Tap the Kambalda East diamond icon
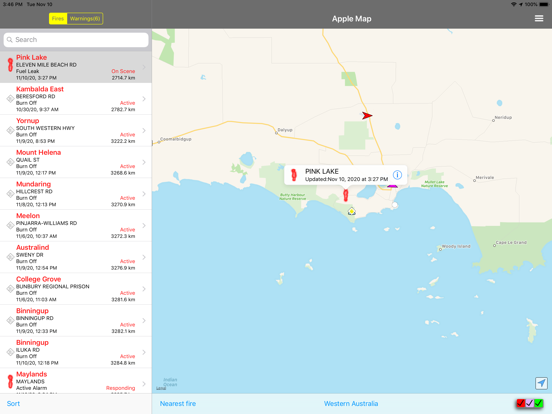 click(x=10, y=99)
